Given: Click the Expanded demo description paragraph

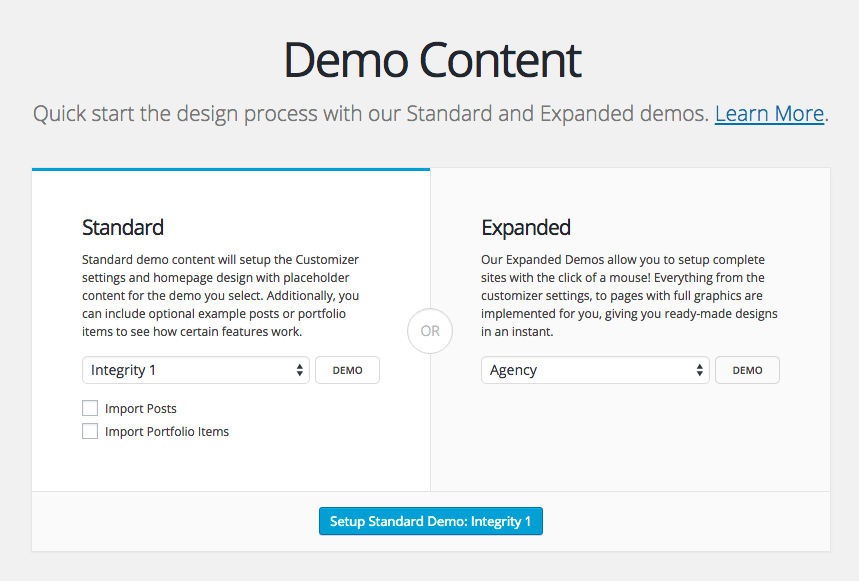Looking at the screenshot, I should click(628, 296).
